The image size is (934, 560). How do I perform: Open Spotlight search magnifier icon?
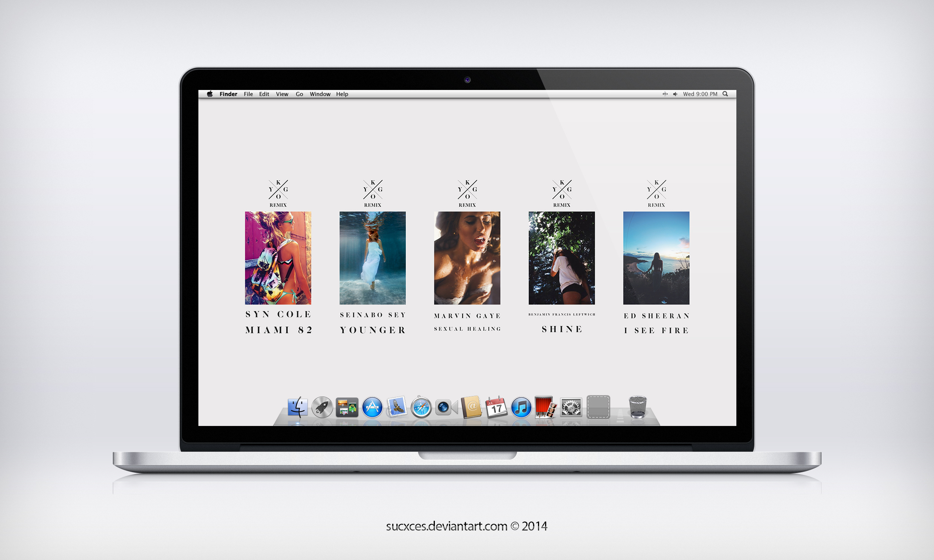[725, 94]
